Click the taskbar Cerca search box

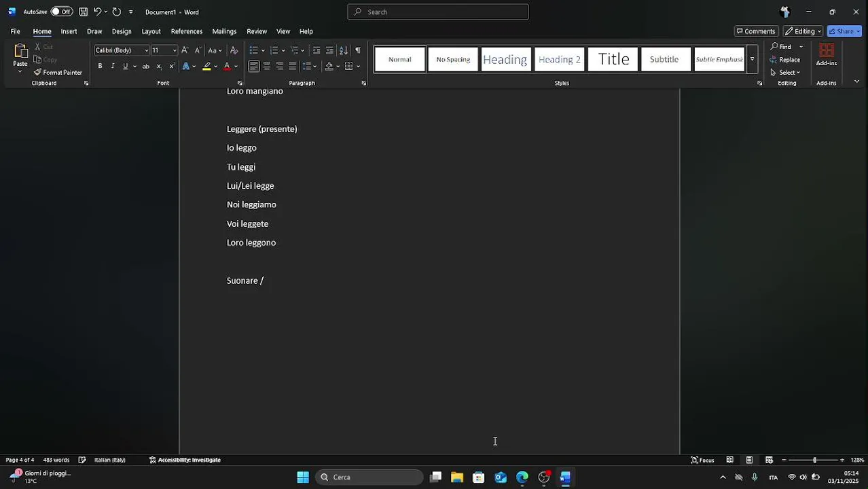369,477
